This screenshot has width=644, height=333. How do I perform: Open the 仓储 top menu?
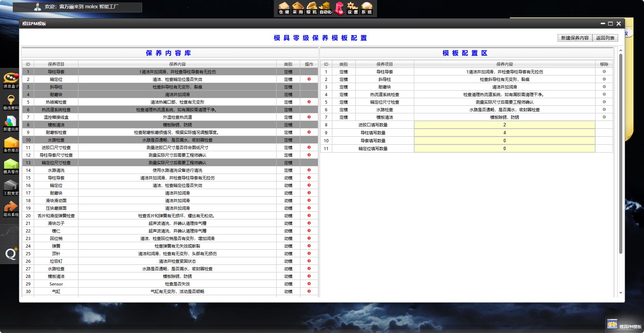(x=284, y=8)
